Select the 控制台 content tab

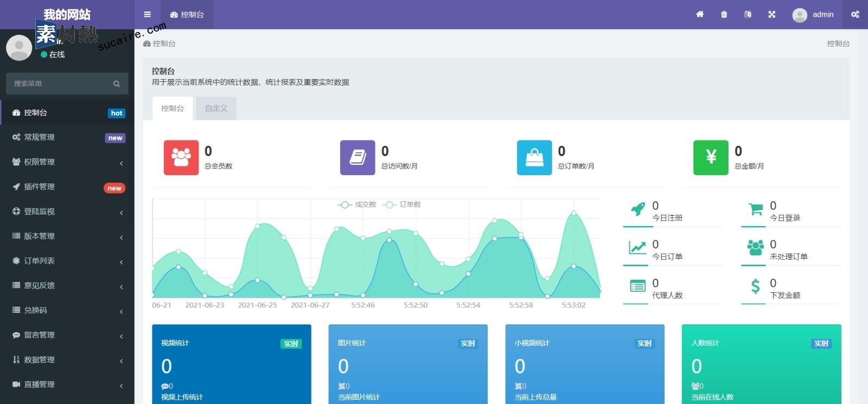(x=173, y=108)
